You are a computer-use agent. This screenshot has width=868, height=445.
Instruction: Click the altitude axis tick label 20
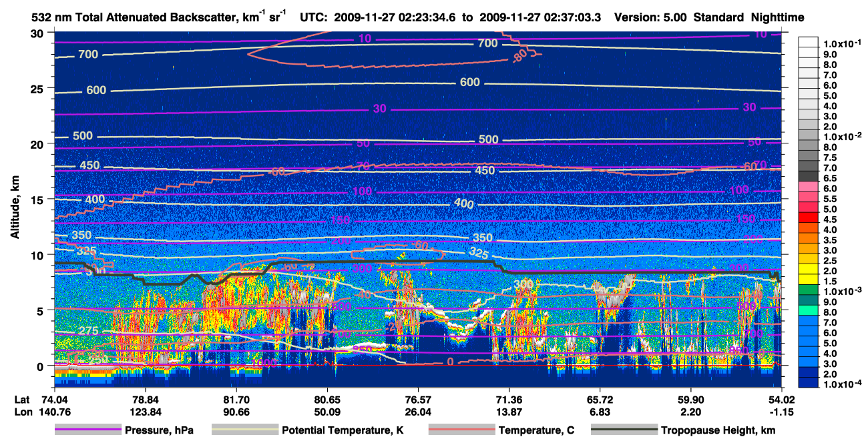point(38,144)
